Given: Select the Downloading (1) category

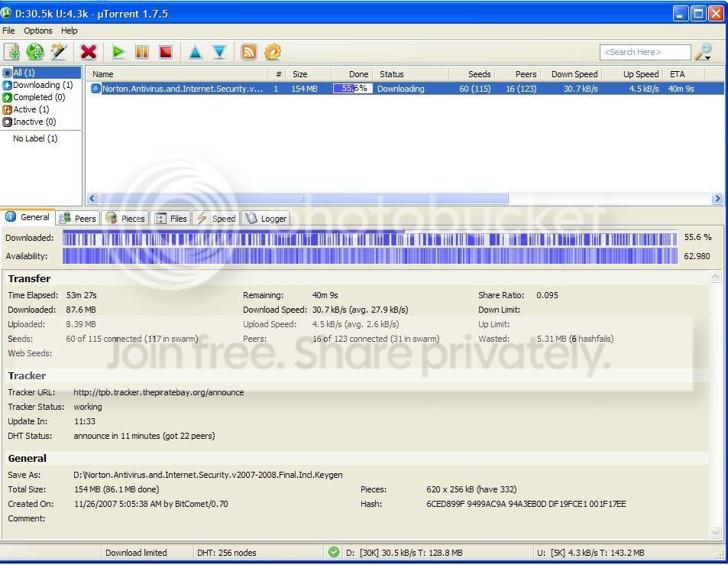Looking at the screenshot, I should click(37, 85).
